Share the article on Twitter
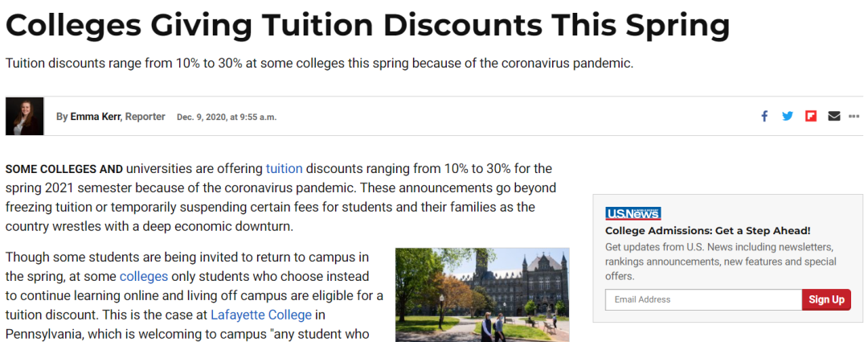The width and height of the screenshot is (868, 342). 788,116
